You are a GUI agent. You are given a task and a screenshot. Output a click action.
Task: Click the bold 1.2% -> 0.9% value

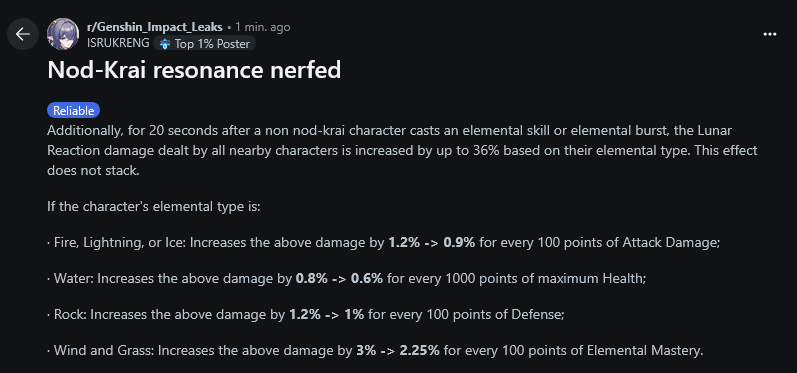432,243
